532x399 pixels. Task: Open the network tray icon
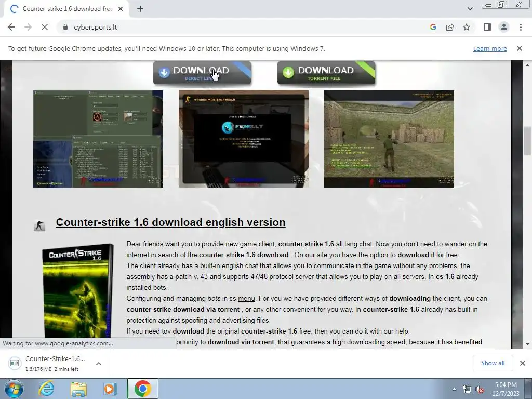click(x=467, y=390)
